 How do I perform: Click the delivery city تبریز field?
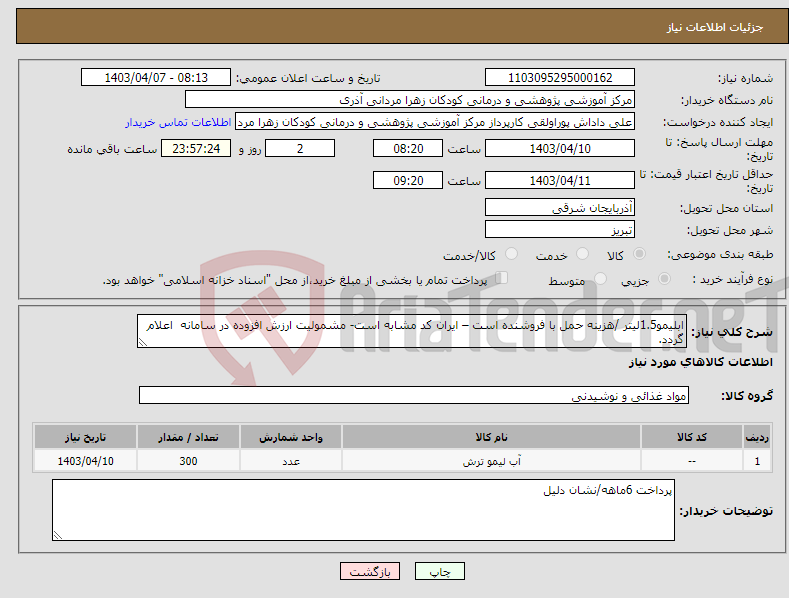pos(560,230)
